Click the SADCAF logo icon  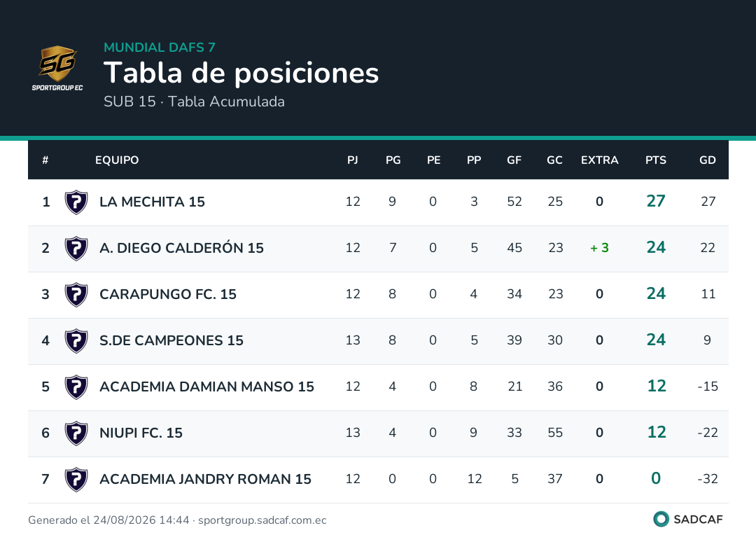(x=661, y=519)
